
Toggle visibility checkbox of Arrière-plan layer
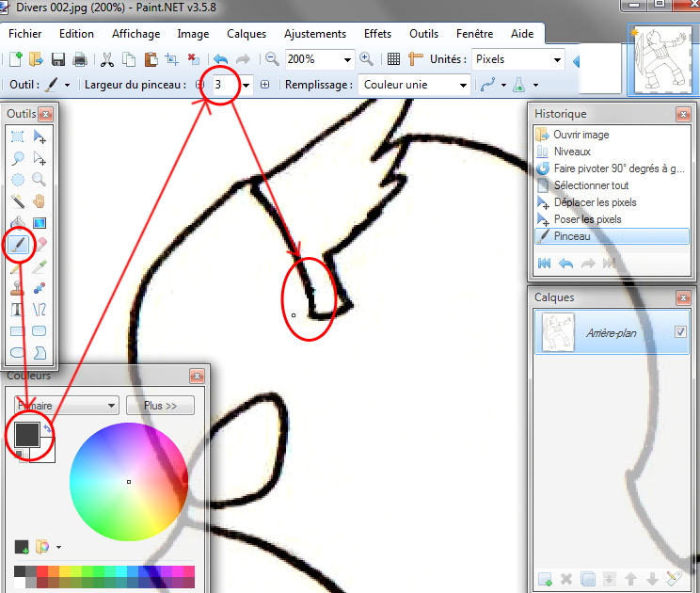[x=680, y=332]
